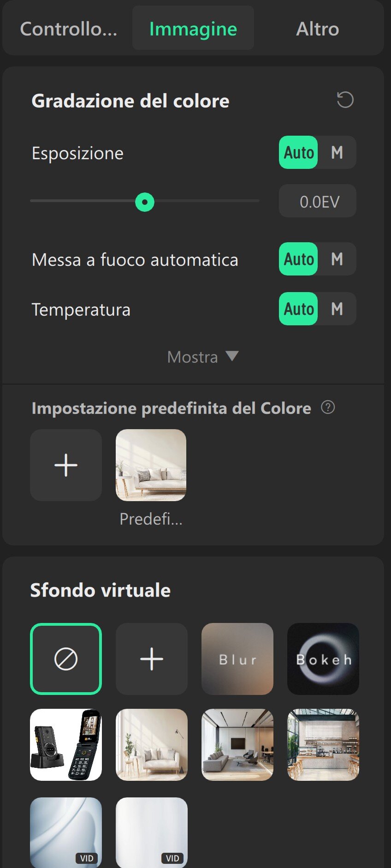Screen dimensions: 391x868
Task: Reset the color grading settings
Action: tap(345, 100)
